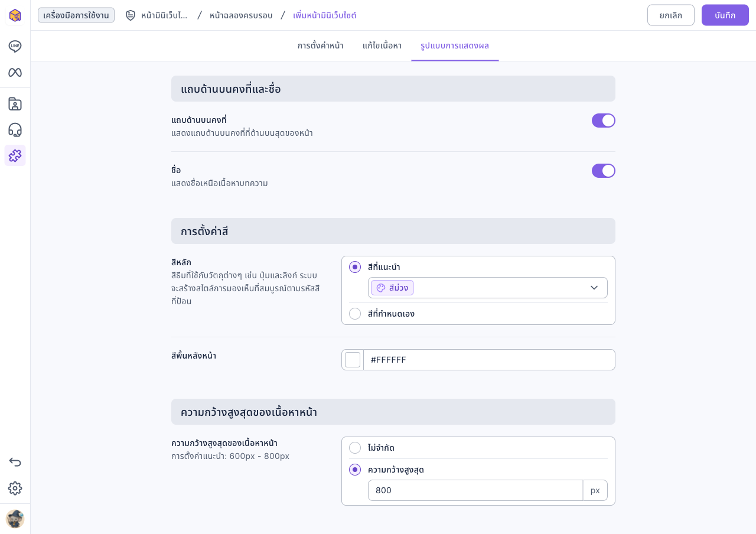Open the สีม่วง recommended color dropdown
The image size is (756, 534).
point(488,288)
